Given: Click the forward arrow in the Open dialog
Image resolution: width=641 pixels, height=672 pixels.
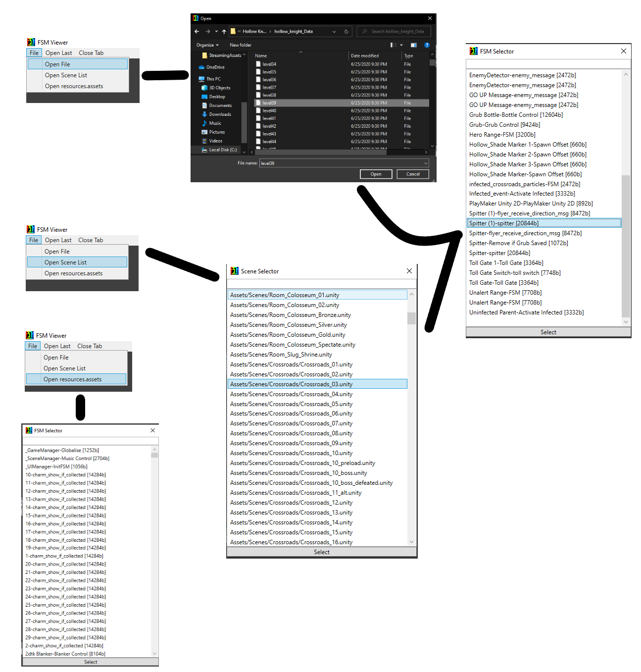Looking at the screenshot, I should (x=207, y=31).
